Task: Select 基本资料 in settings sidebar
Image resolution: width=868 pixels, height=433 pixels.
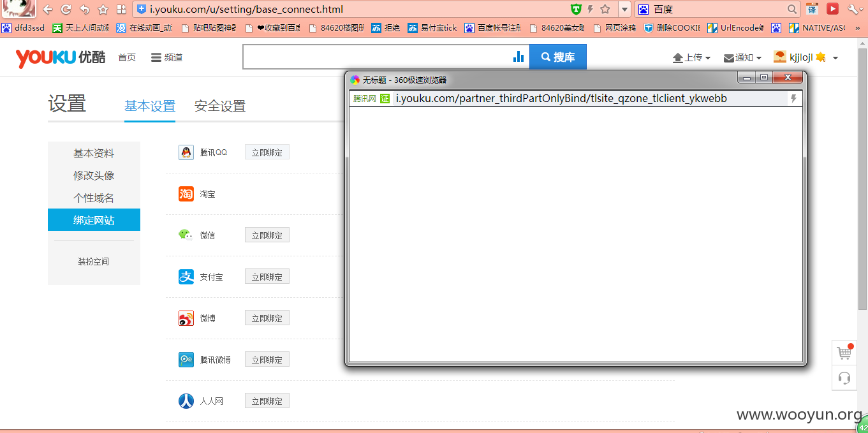Action: pyautogui.click(x=94, y=153)
